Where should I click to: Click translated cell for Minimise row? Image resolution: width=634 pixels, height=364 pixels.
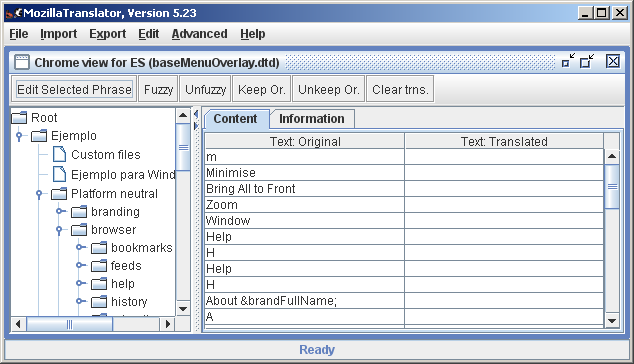click(504, 173)
